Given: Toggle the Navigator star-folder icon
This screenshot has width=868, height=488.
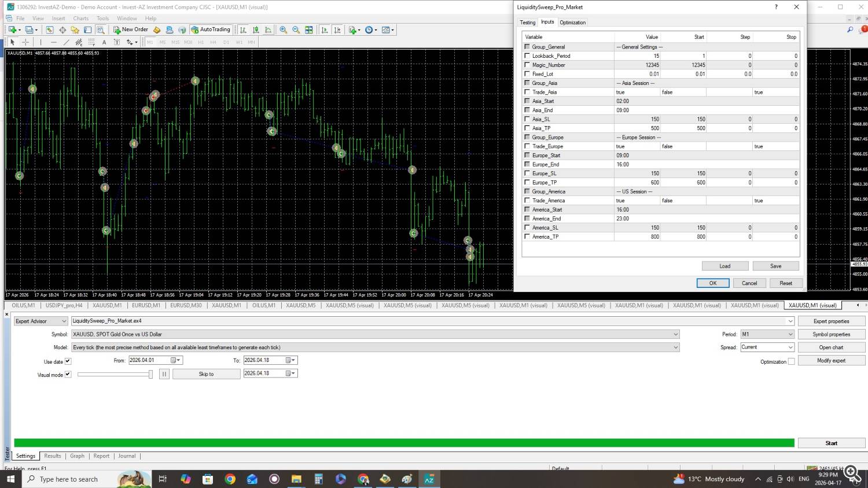Looking at the screenshot, I should (x=75, y=29).
